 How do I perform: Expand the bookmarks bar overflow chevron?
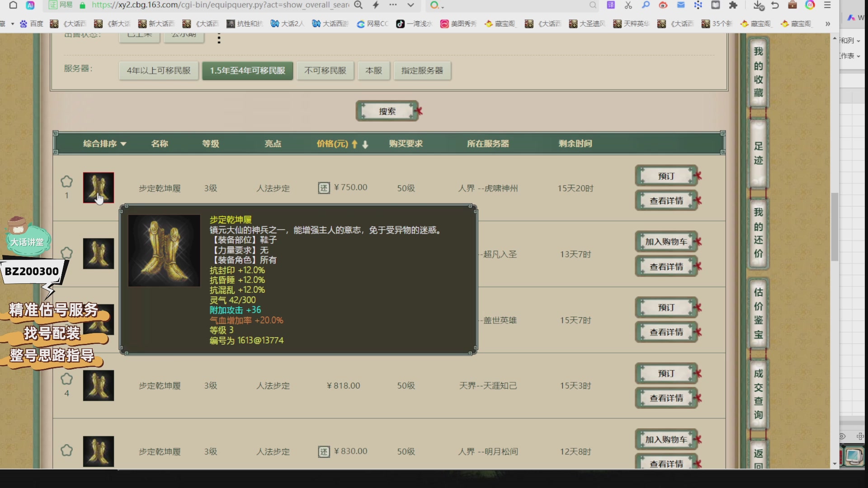[827, 23]
